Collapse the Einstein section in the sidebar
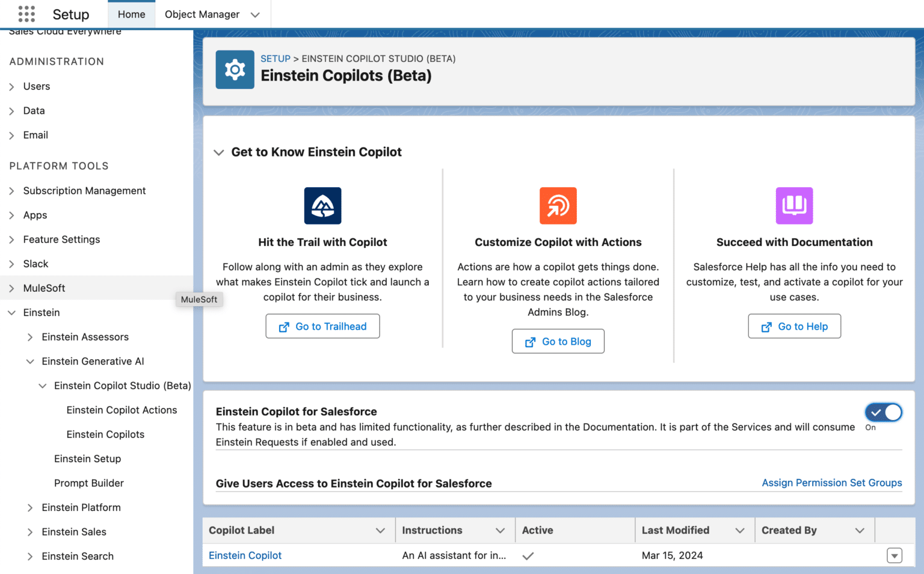The image size is (924, 574). tap(12, 312)
